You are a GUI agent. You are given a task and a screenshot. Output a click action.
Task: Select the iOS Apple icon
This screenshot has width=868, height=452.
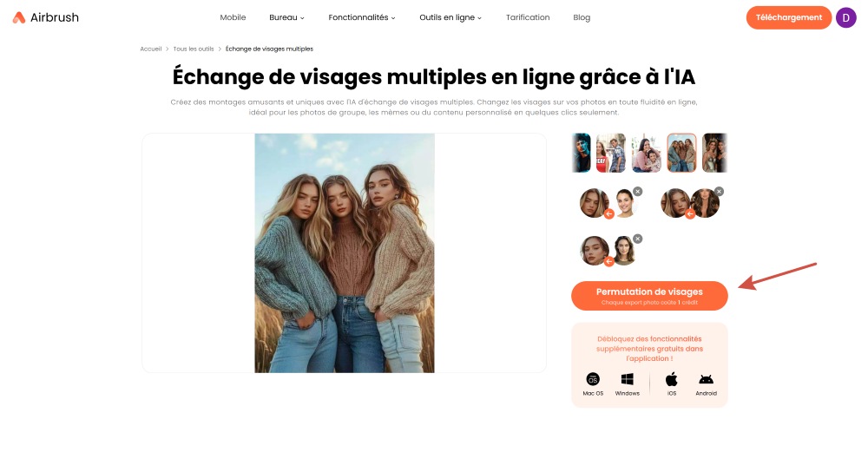[672, 379]
